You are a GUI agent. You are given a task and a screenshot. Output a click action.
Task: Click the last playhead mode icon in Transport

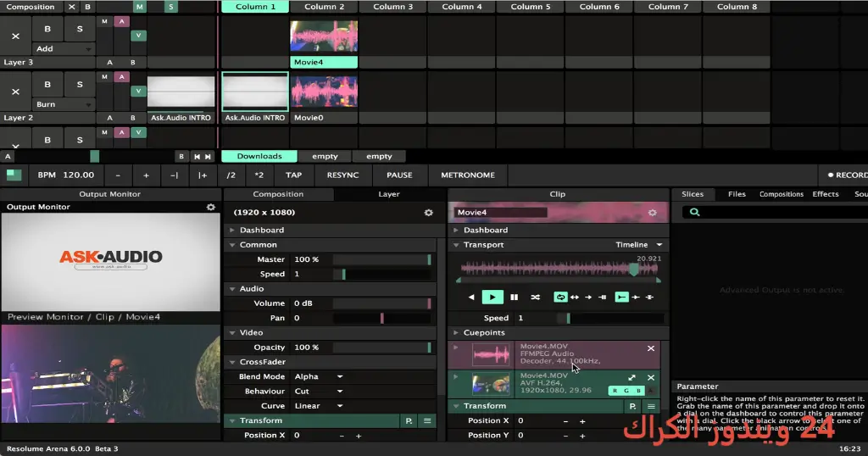click(649, 298)
